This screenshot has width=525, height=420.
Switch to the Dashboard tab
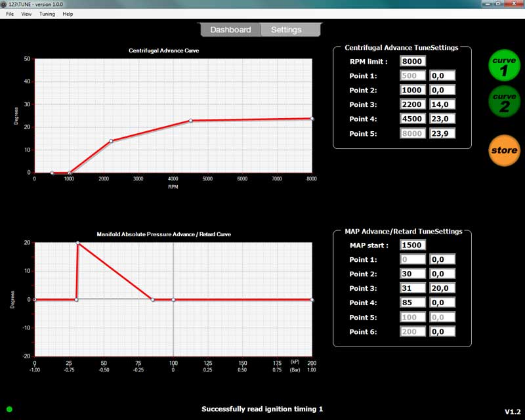(x=230, y=30)
